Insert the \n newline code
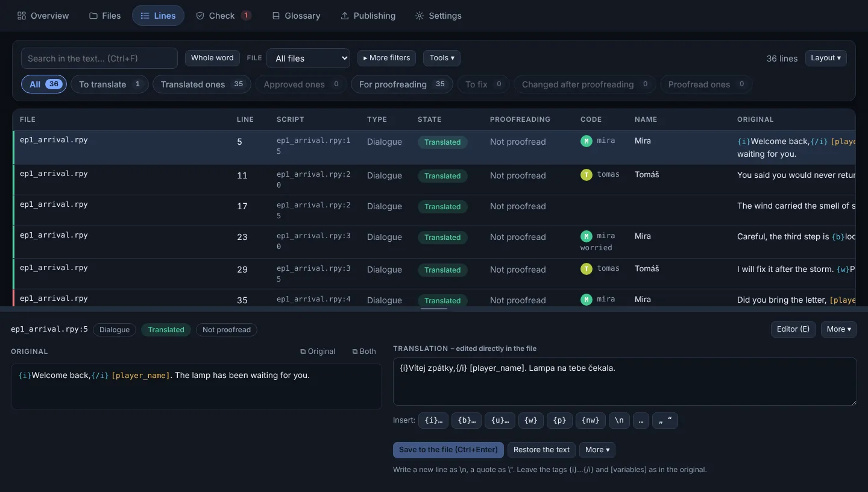Image resolution: width=868 pixels, height=492 pixels. coord(620,420)
